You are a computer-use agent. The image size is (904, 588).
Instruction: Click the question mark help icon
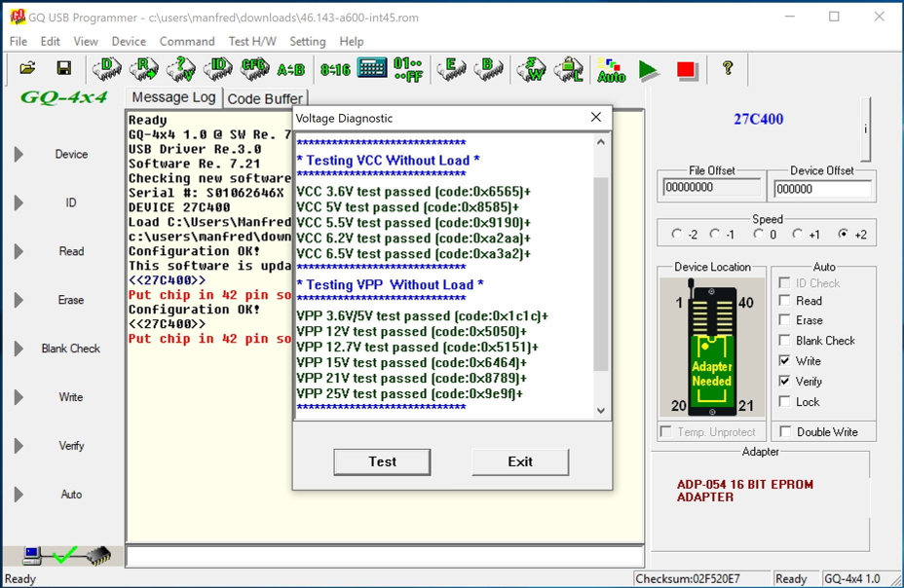727,68
